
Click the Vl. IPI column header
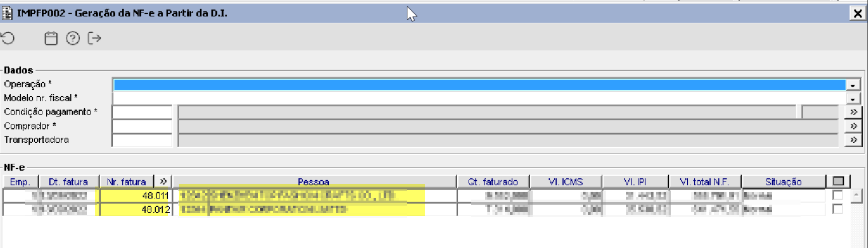pyautogui.click(x=635, y=181)
